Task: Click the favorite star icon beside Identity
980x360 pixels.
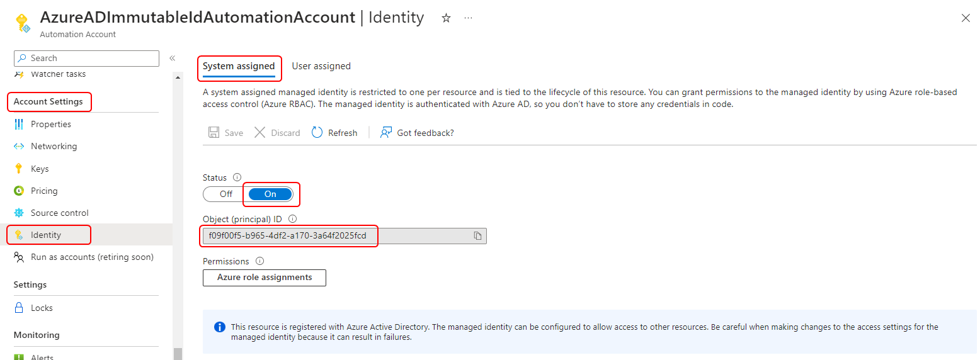Action: point(446,18)
